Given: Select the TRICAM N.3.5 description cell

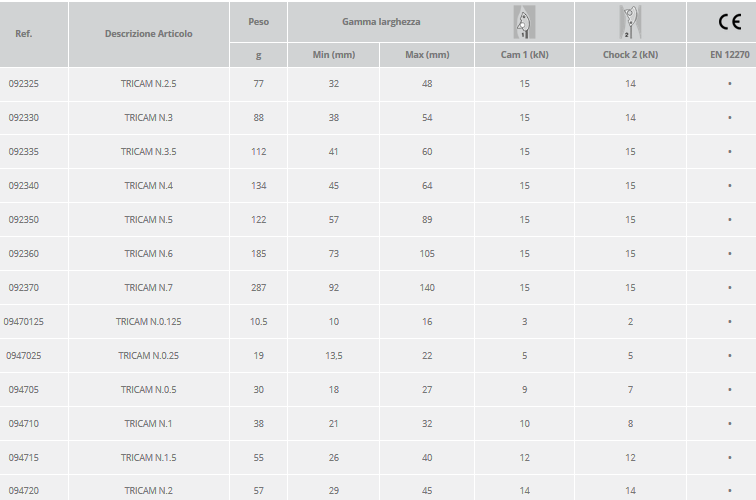Looking at the screenshot, I should [x=148, y=152].
